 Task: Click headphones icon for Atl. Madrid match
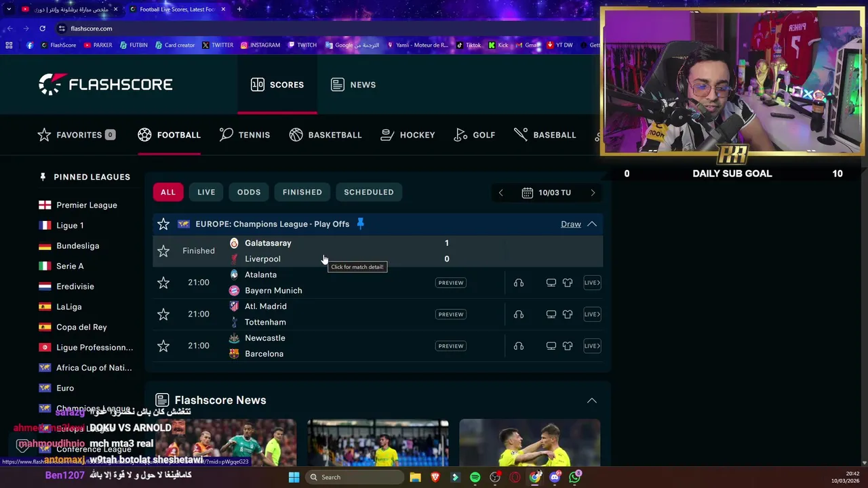(519, 314)
